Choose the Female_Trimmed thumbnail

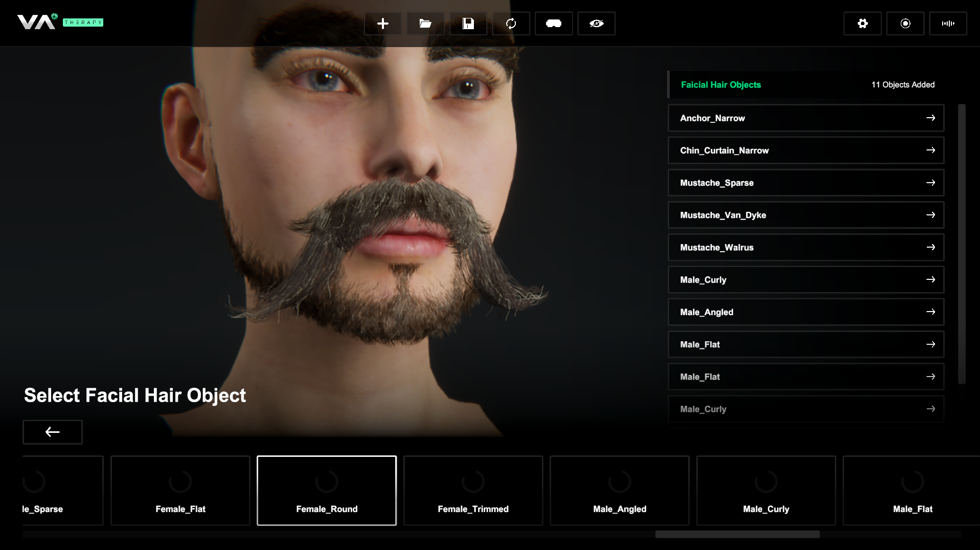(x=473, y=490)
